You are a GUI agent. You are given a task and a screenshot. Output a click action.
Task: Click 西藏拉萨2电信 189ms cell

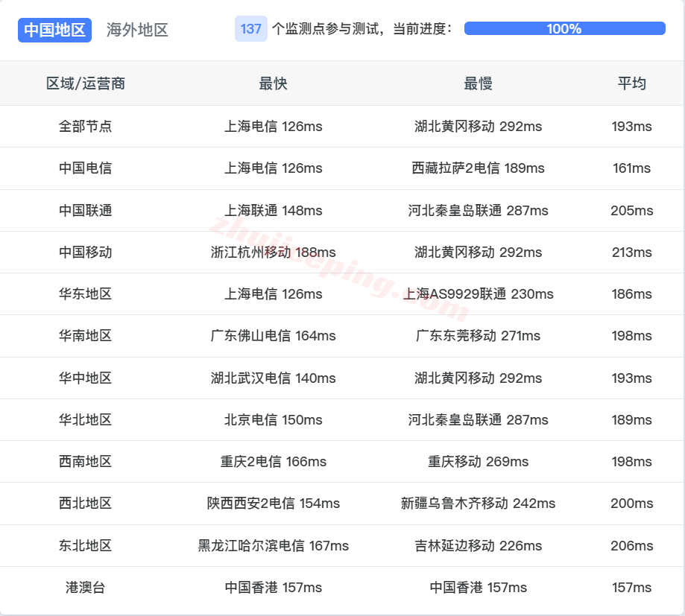coord(478,168)
